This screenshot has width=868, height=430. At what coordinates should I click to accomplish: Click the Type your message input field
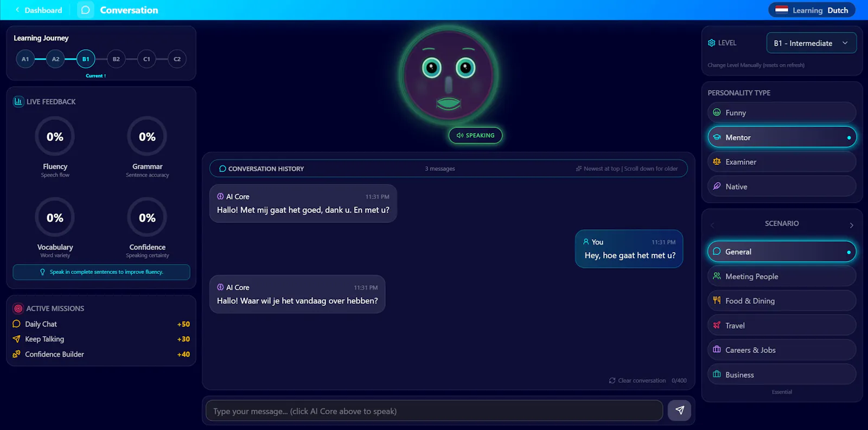[434, 411]
